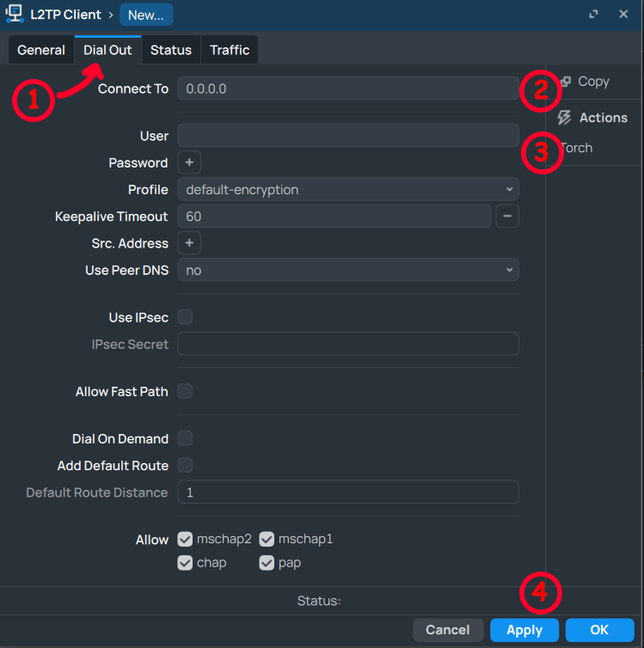This screenshot has height=648, width=644.
Task: Open the Profile dropdown
Action: [x=347, y=189]
